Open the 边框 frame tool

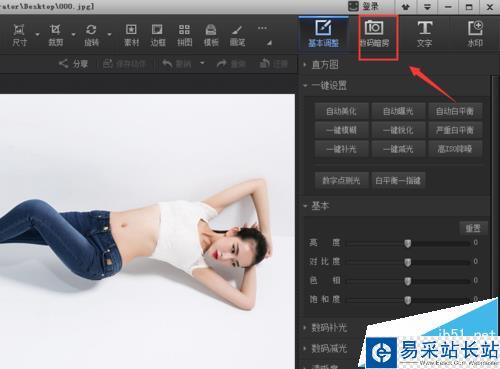point(158,35)
